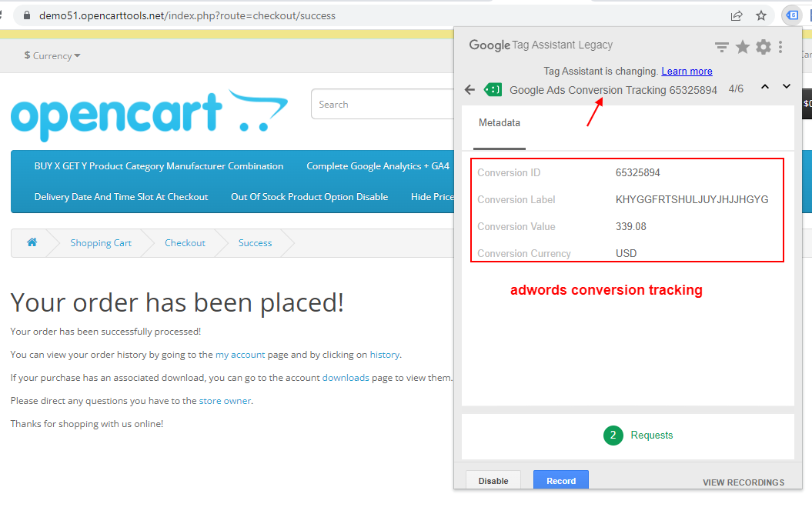This screenshot has height=514, width=812.
Task: Open BUY X GET Y Product Category menu
Action: point(159,166)
